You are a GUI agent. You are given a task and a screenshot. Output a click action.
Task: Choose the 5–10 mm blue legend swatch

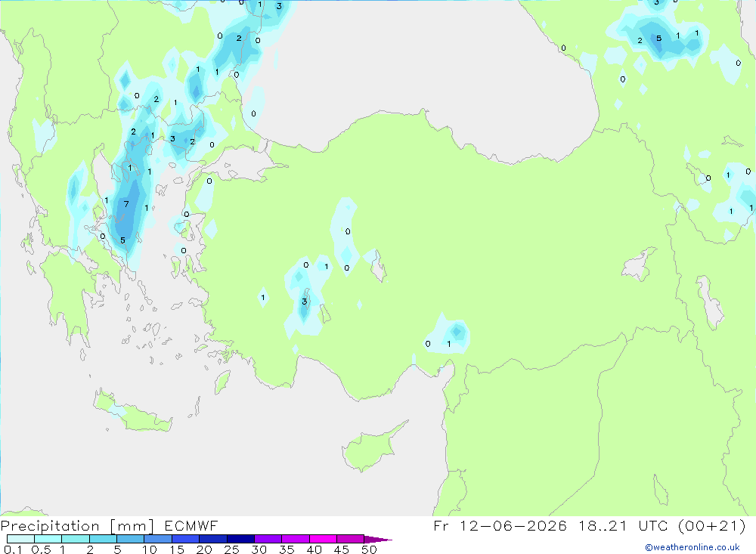(131, 539)
